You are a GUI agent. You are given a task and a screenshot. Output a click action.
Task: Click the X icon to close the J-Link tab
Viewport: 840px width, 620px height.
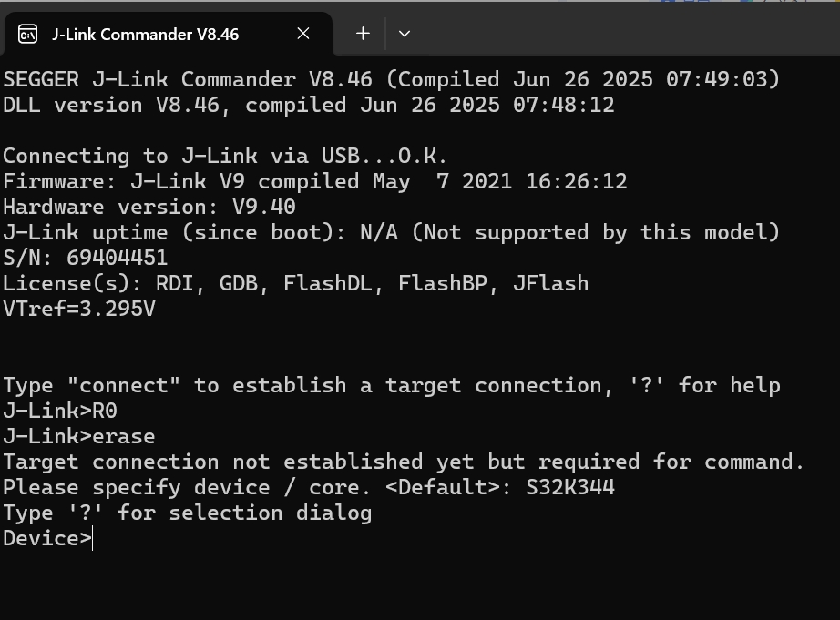[302, 34]
